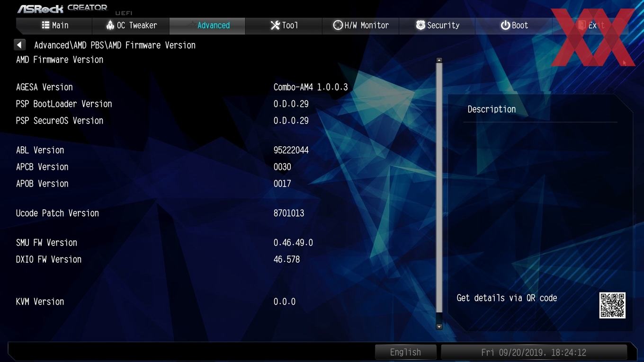
Task: Click scrollbar down arrow
Action: (x=439, y=327)
